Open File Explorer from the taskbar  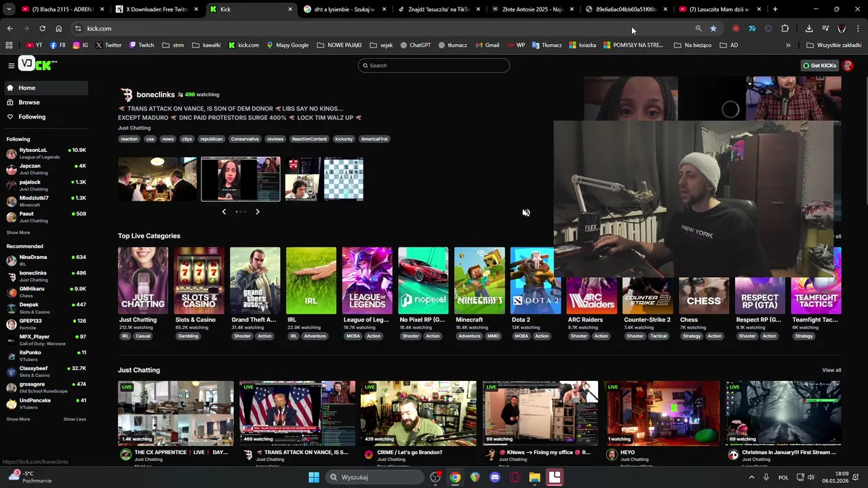(534, 477)
